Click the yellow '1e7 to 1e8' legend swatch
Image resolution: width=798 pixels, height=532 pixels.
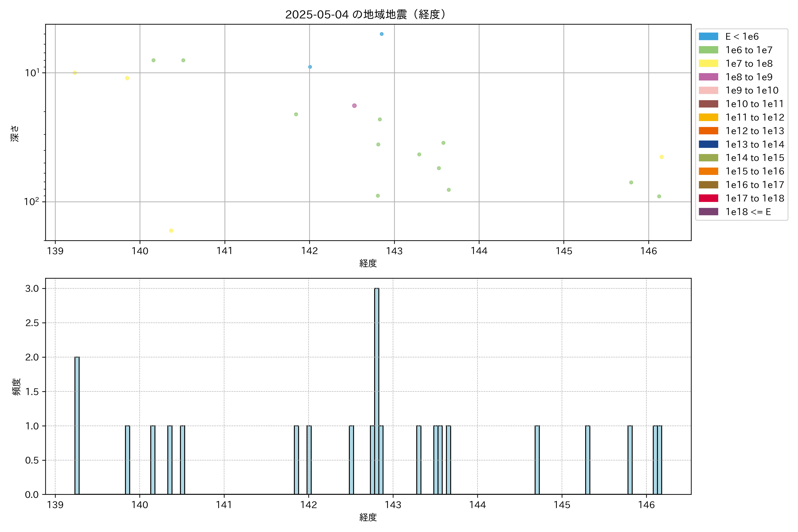click(x=708, y=63)
